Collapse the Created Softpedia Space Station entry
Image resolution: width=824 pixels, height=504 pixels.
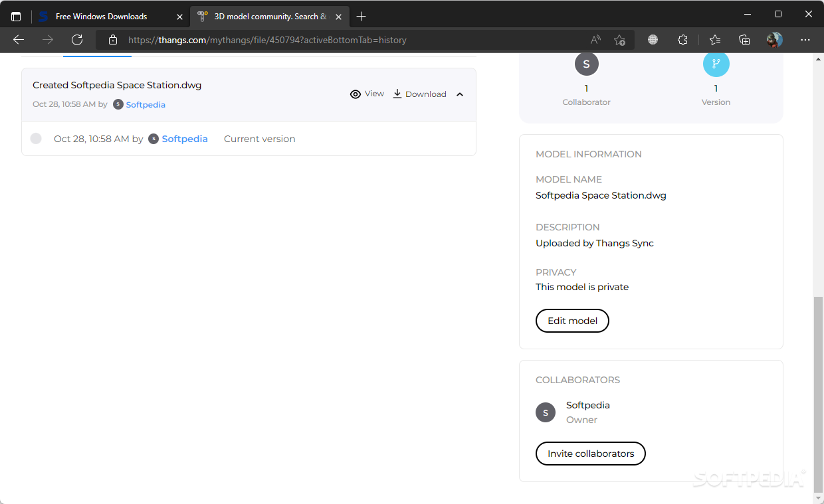460,94
